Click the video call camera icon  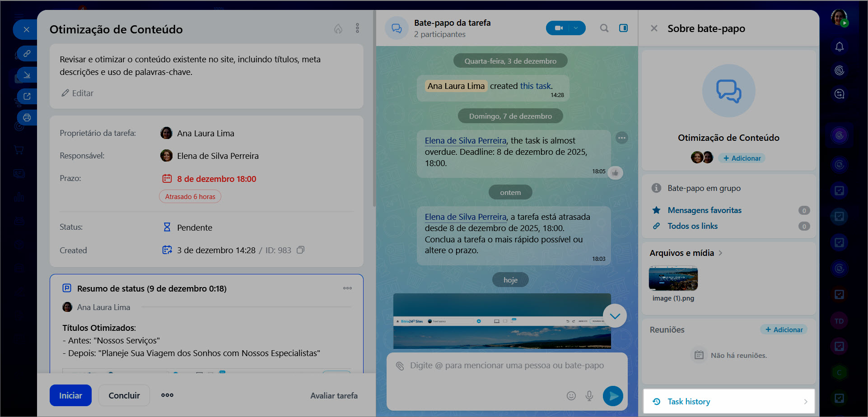click(x=558, y=28)
